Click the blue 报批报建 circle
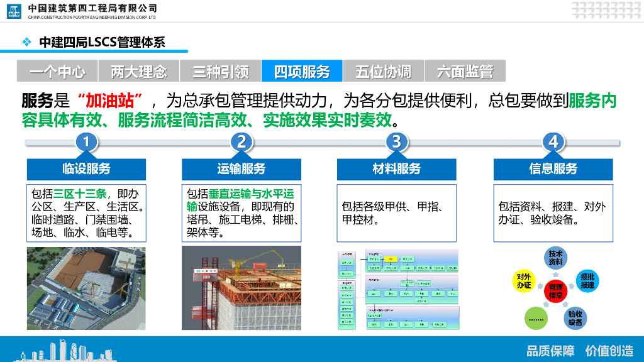 point(587,281)
